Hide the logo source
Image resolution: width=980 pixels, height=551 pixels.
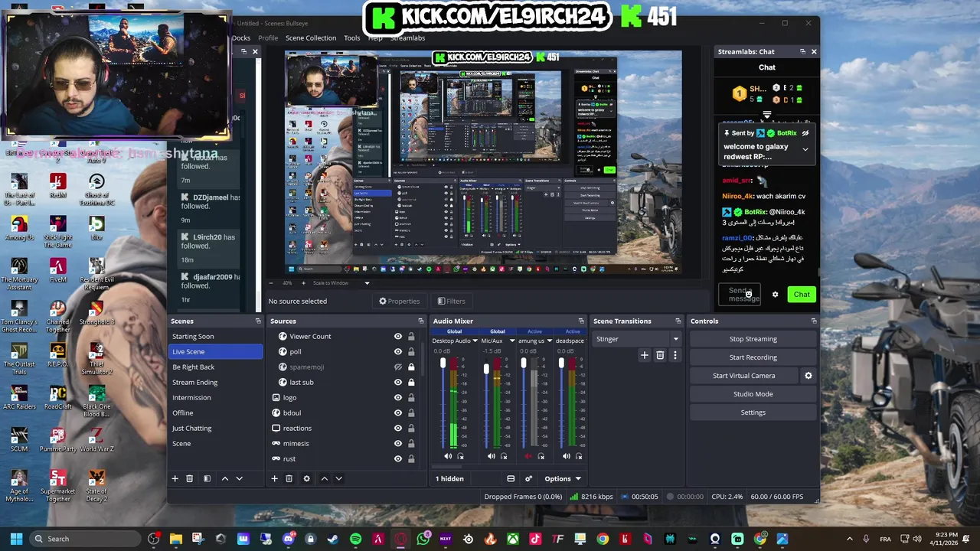tap(397, 397)
